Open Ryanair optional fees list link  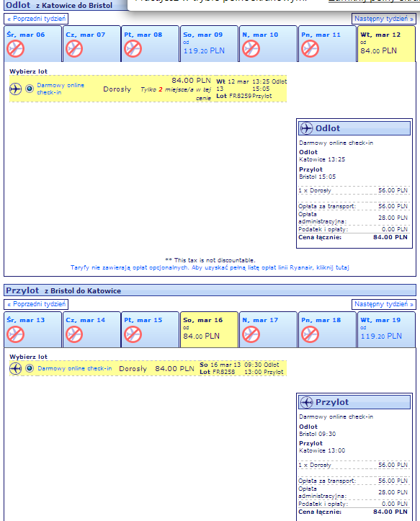[210, 267]
